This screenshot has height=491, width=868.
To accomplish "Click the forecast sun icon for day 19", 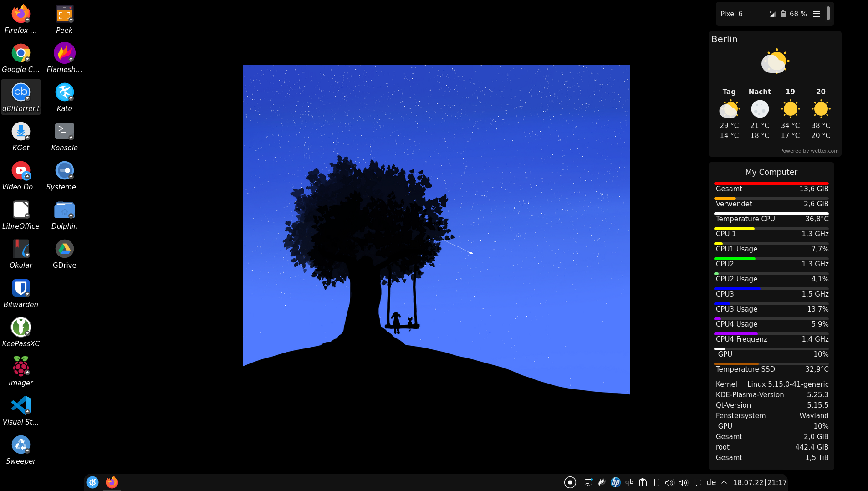I will 790,109.
